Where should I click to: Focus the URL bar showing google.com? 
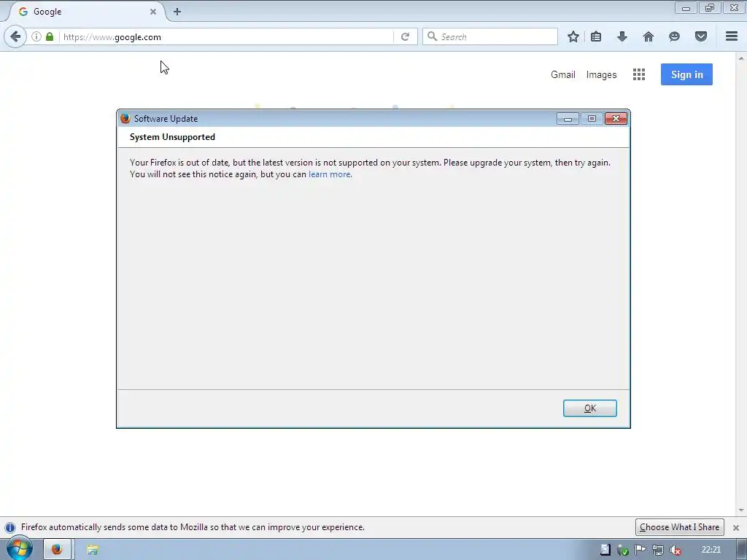coord(226,36)
